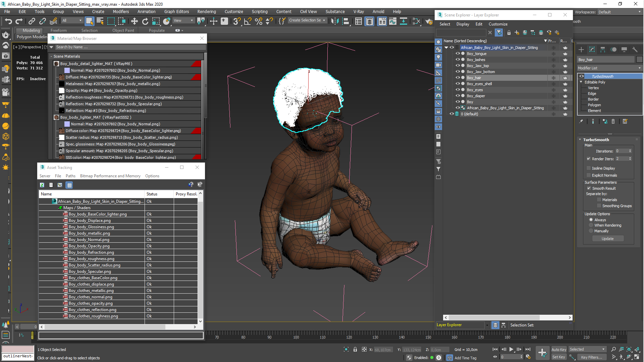Click the Mirror tool icon
The width and height of the screenshot is (644, 362).
334,21
